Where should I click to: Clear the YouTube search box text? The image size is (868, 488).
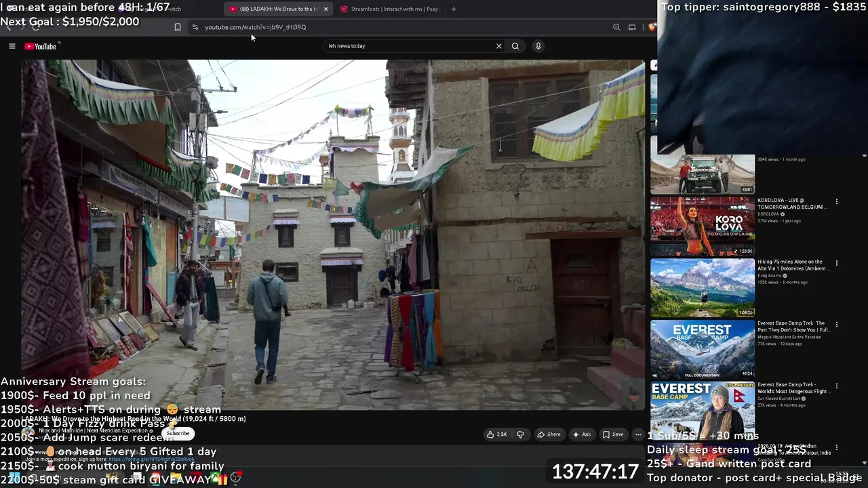[499, 46]
